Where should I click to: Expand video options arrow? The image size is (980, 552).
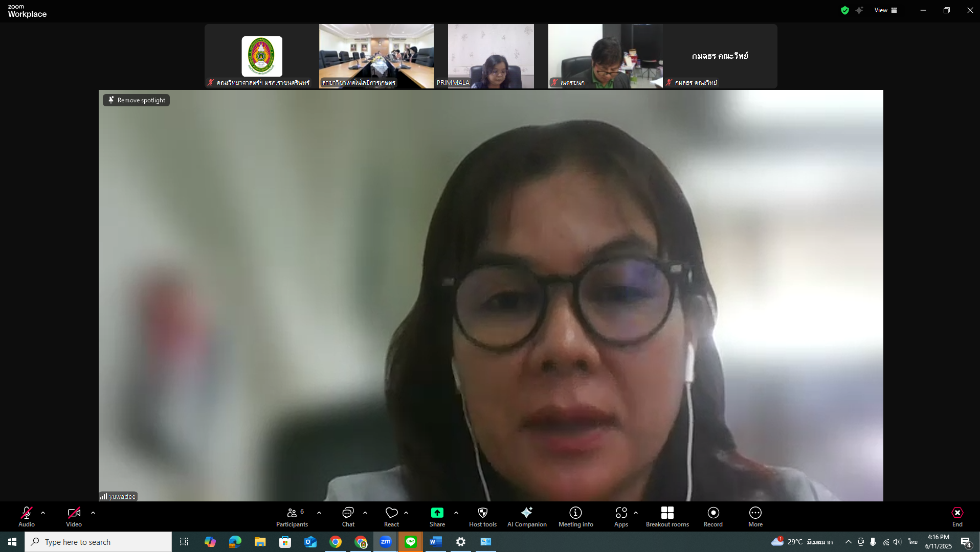point(93,513)
